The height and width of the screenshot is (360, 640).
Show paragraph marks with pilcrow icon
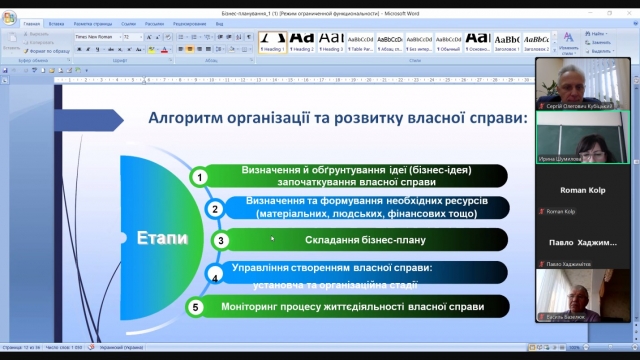249,37
